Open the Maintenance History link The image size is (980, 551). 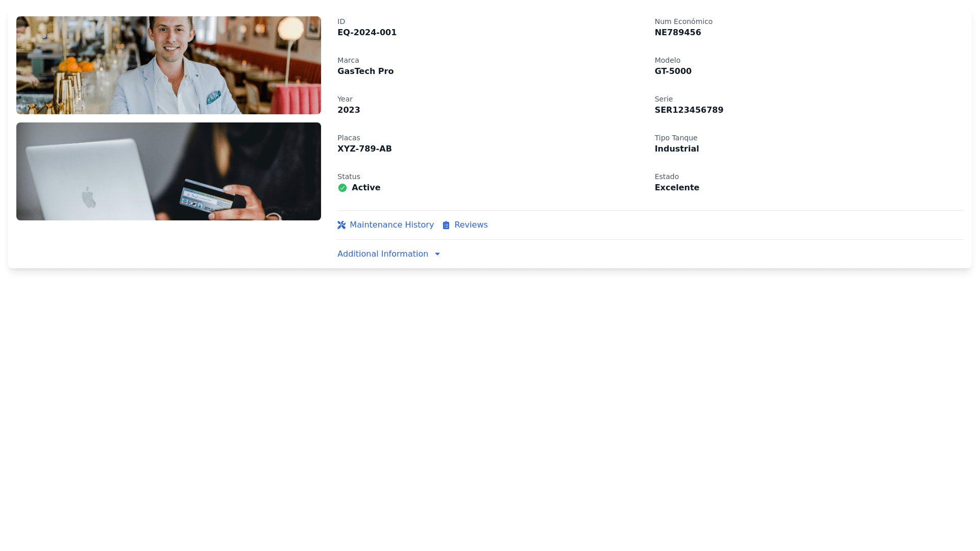tap(391, 225)
